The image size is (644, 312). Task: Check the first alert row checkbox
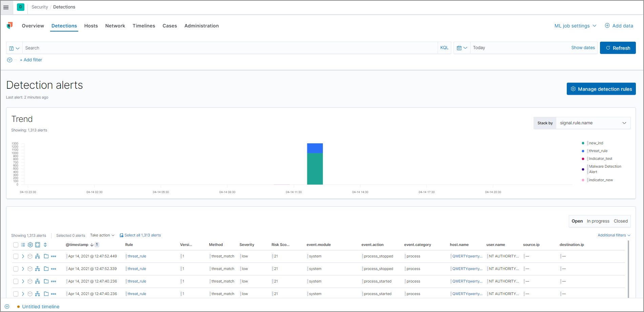pos(16,256)
